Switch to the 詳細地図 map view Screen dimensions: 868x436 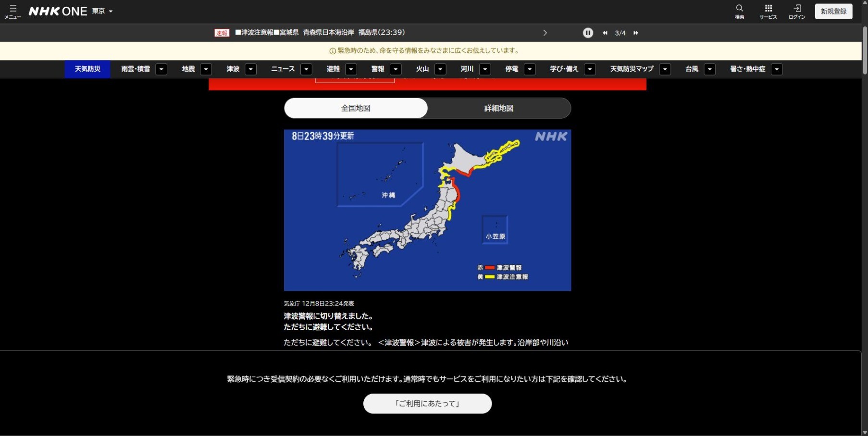[499, 108]
